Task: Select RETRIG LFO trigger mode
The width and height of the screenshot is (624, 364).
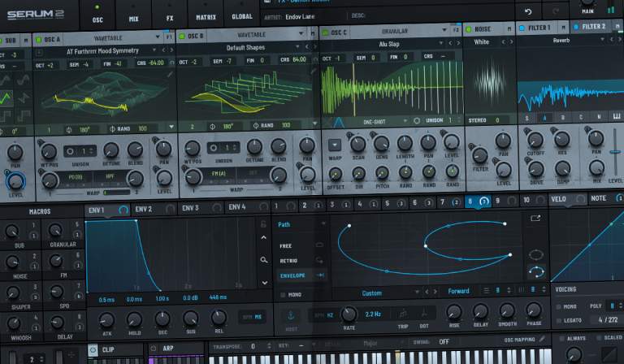Action: [288, 261]
